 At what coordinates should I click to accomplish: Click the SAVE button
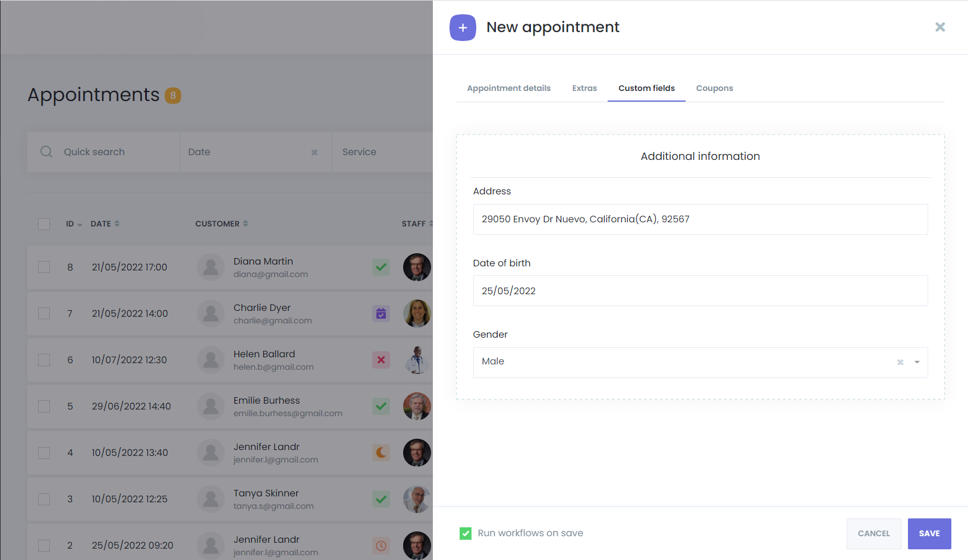929,533
